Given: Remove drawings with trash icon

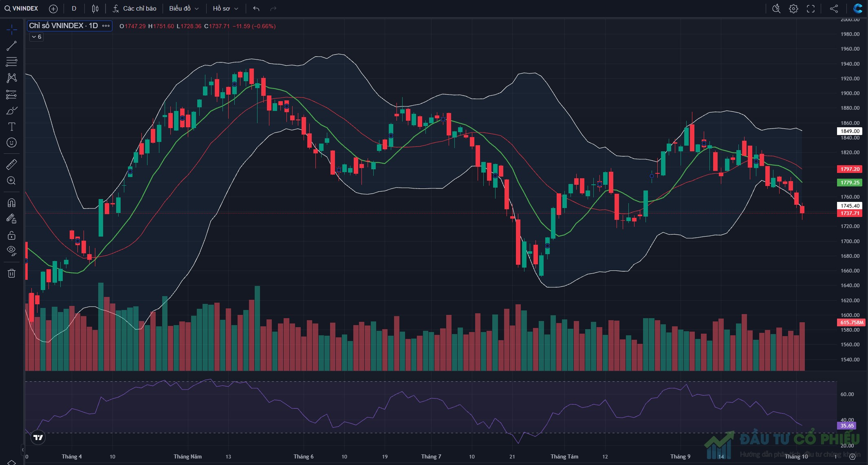Looking at the screenshot, I should pyautogui.click(x=11, y=273).
